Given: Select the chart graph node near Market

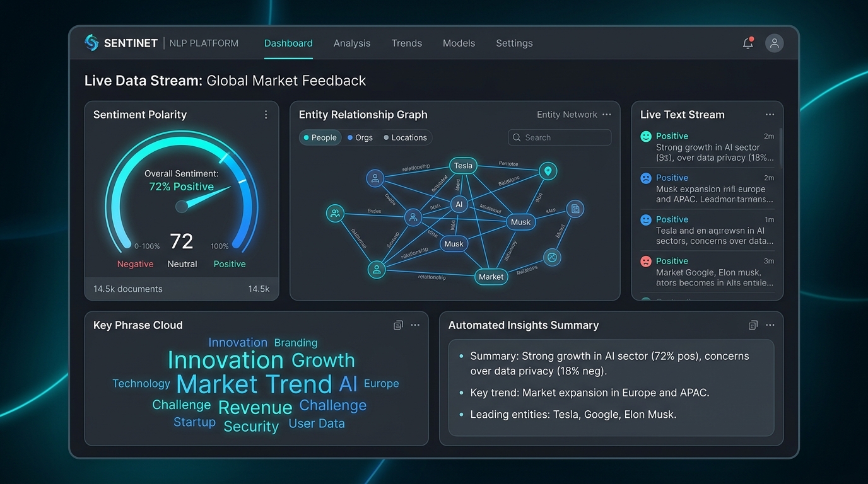Looking at the screenshot, I should [552, 257].
